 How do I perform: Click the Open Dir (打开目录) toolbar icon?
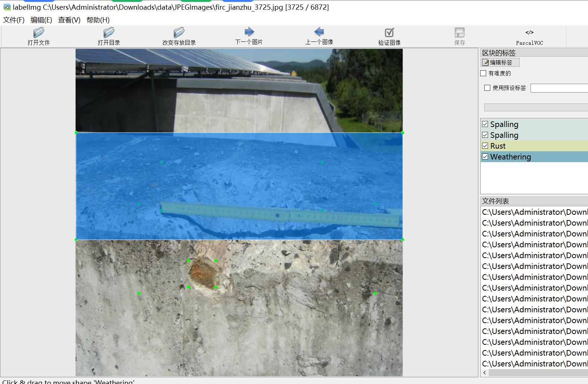[x=109, y=32]
